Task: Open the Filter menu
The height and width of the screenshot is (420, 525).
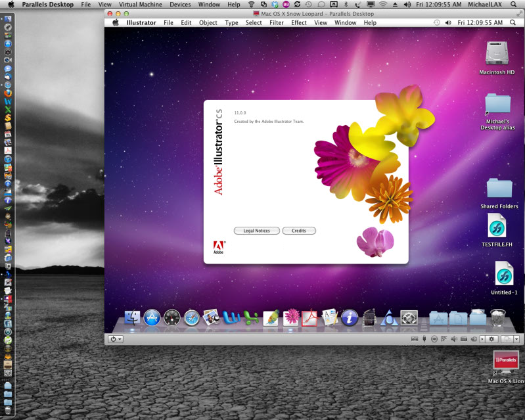Action: (x=277, y=22)
